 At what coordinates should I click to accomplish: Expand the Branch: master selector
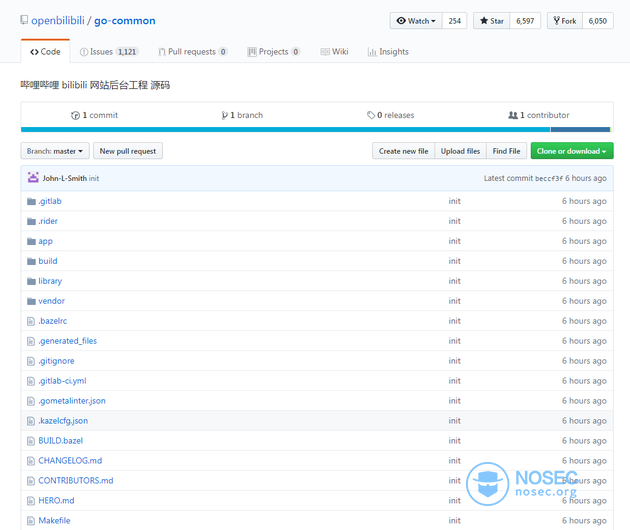pos(54,151)
